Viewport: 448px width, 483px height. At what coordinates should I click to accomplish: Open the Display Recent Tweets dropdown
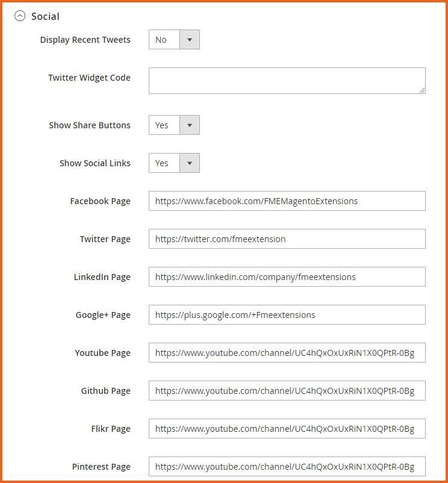click(x=174, y=40)
